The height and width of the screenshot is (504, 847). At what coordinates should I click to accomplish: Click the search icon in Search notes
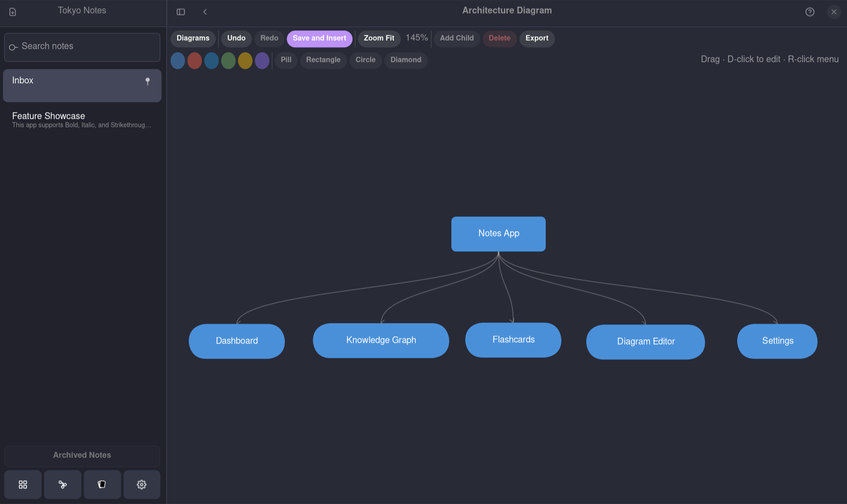click(13, 47)
